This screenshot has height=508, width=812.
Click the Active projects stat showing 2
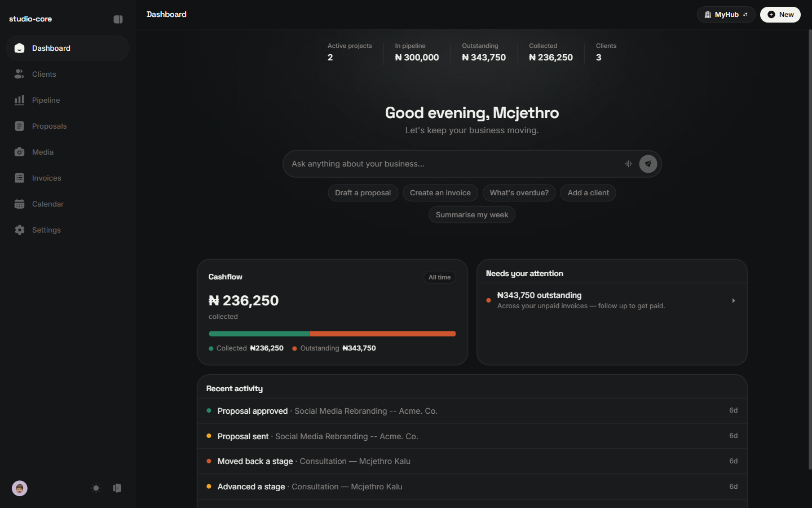point(350,52)
